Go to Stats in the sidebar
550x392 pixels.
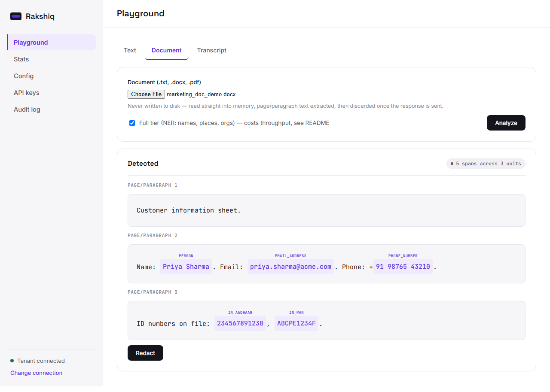click(x=52, y=59)
